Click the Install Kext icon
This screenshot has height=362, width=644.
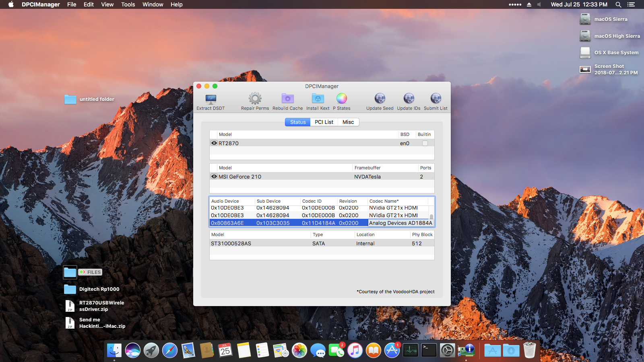pyautogui.click(x=318, y=99)
